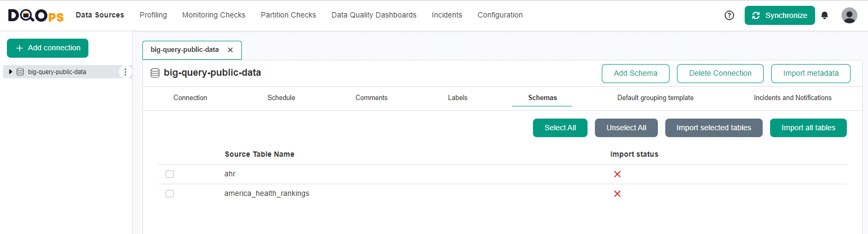Viewport: 868px width, 234px height.
Task: Click the Unselect All button
Action: pyautogui.click(x=626, y=128)
